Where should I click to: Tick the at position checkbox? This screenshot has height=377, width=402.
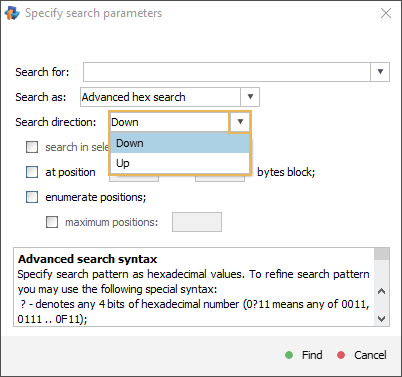[32, 172]
